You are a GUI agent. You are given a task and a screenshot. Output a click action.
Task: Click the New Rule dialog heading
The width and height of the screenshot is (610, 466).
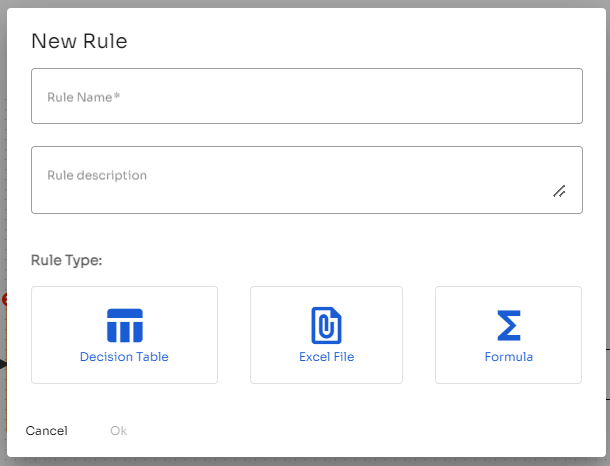coord(79,41)
